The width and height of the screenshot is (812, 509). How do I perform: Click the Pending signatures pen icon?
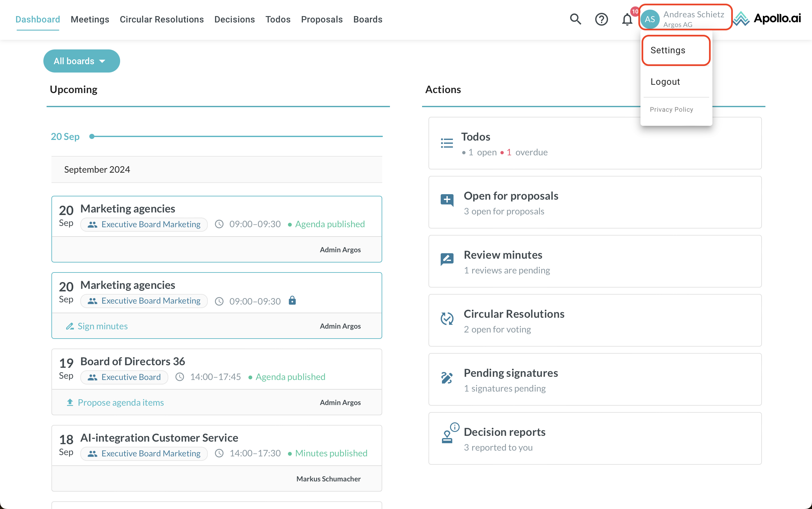point(447,378)
